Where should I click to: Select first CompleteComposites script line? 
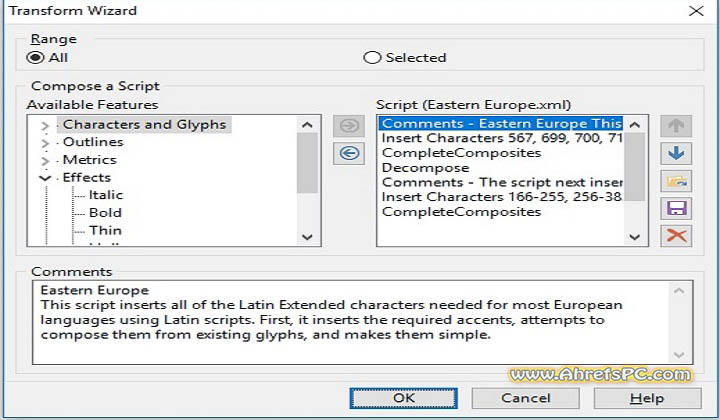point(461,153)
